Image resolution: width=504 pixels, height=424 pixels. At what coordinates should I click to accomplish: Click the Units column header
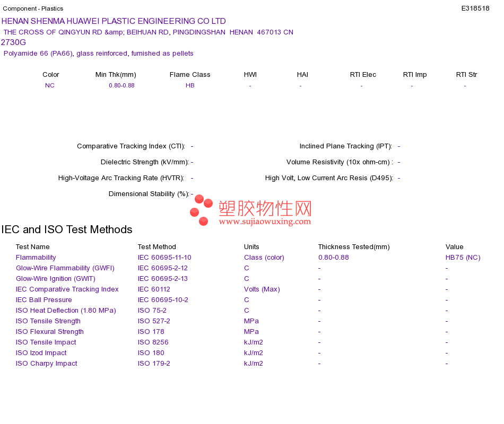click(251, 246)
